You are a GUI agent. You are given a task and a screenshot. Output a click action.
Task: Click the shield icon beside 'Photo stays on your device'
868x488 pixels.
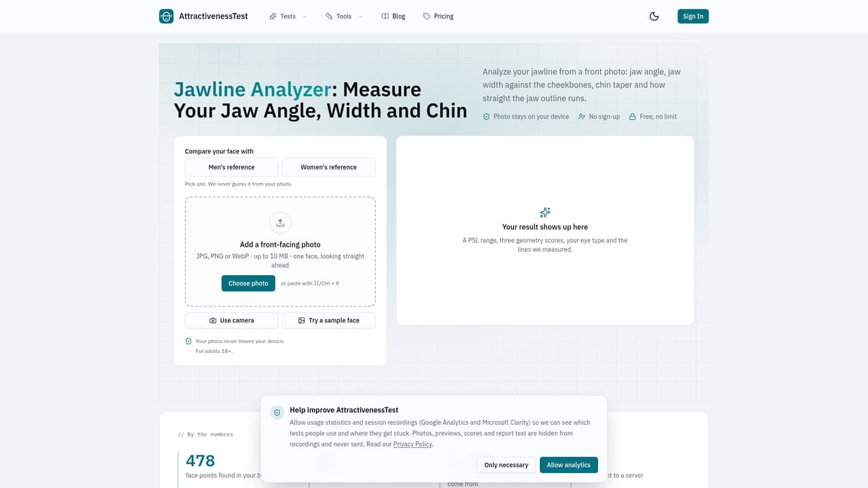(x=486, y=117)
